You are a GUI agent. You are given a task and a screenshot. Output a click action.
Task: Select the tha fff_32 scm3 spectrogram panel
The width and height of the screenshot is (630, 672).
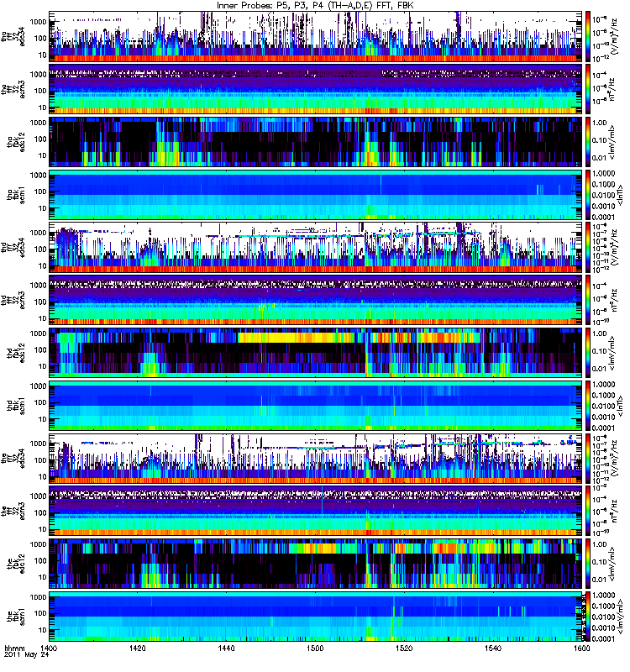pyautogui.click(x=315, y=89)
